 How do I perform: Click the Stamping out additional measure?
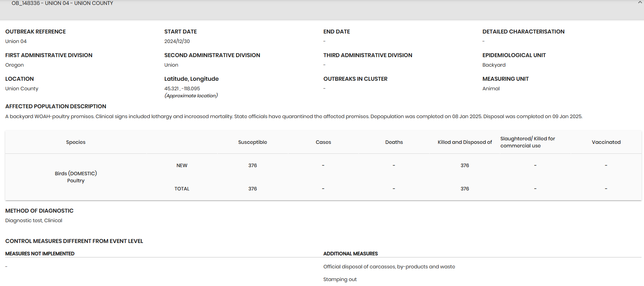tap(340, 279)
